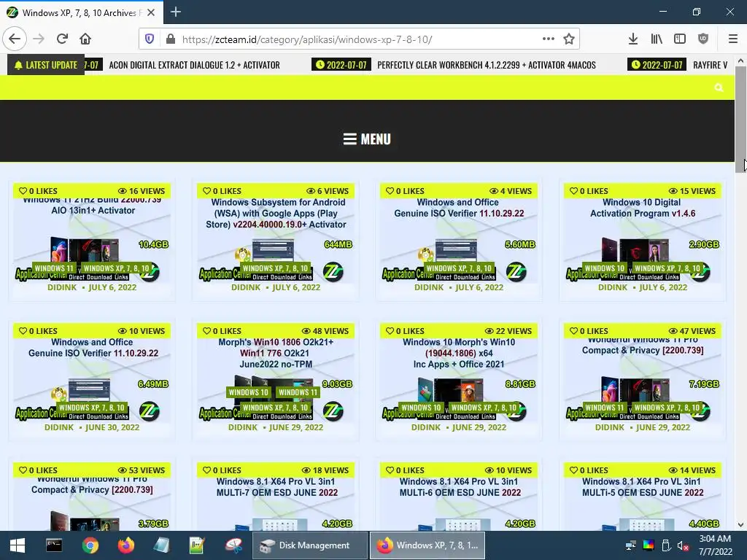Go back to the previous page
747x560 pixels.
tap(15, 39)
